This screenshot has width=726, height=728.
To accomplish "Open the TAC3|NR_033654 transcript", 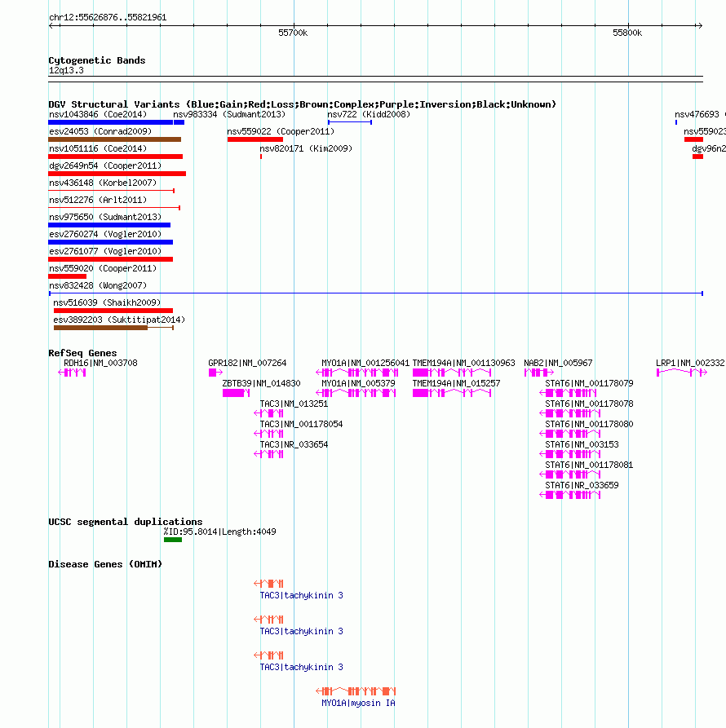I will tap(268, 454).
